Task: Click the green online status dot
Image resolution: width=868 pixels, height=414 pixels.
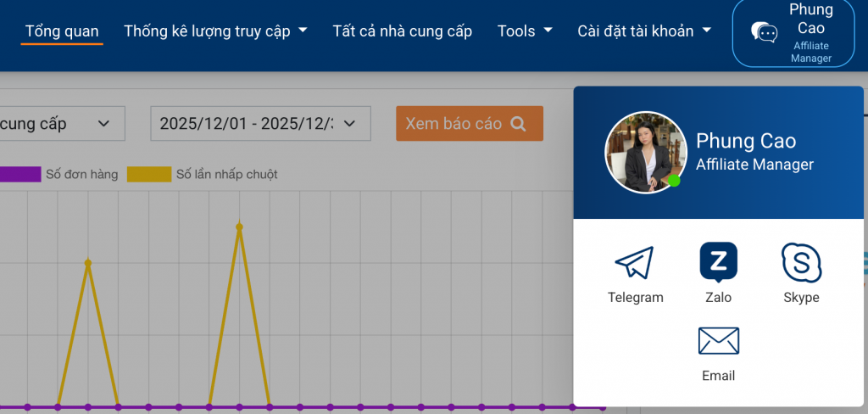Action: click(674, 180)
